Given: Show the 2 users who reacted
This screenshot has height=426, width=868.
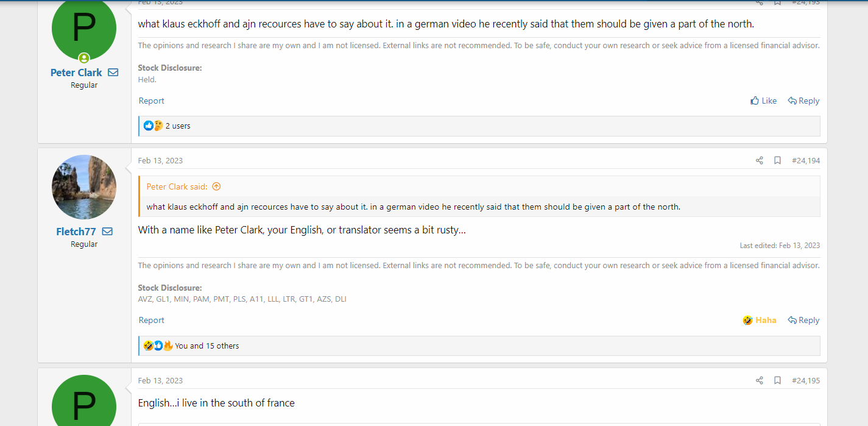Looking at the screenshot, I should click(x=178, y=126).
